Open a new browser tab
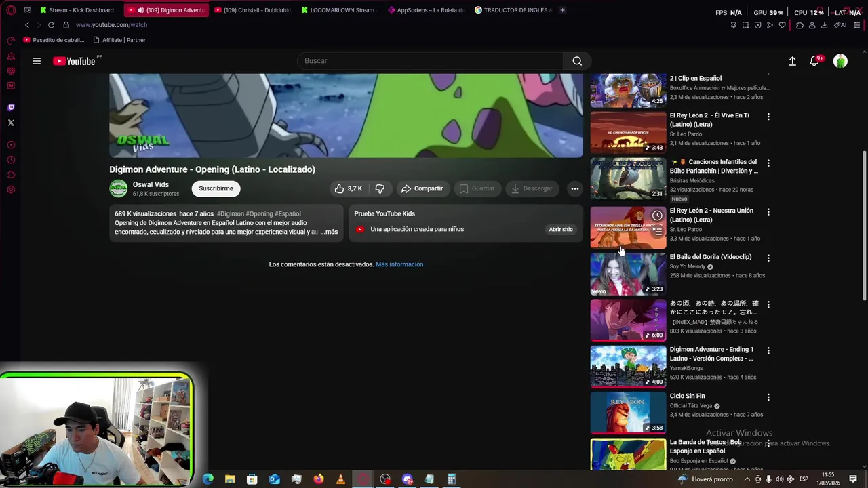Viewport: 868px width, 488px height. [562, 10]
